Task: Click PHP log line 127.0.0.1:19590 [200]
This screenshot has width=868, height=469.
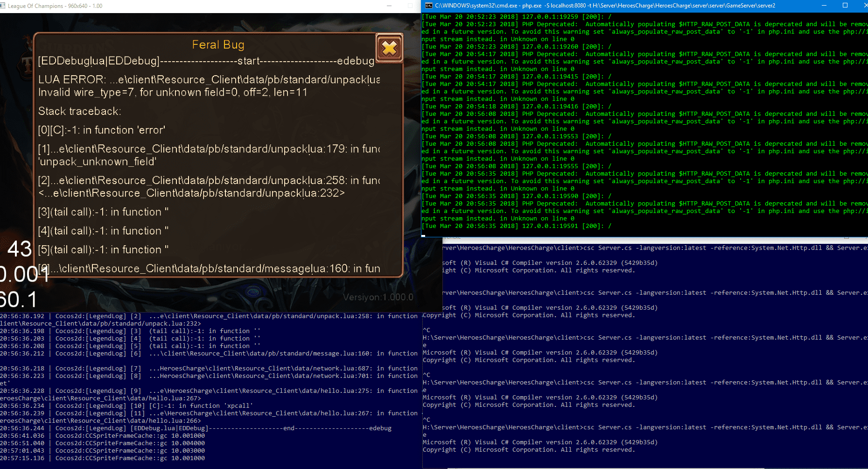Action: [517, 196]
